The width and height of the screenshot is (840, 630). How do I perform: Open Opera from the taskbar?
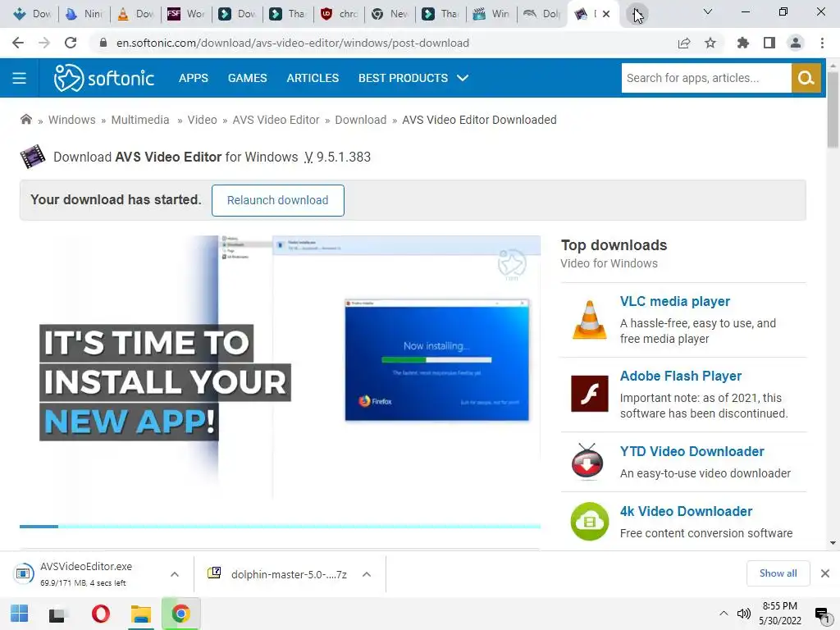pos(101,614)
